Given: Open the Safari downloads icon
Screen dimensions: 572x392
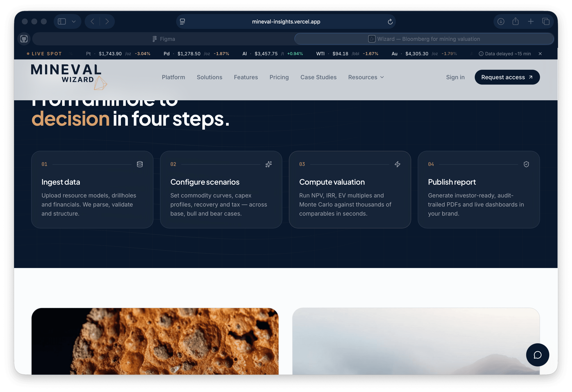Looking at the screenshot, I should coord(501,22).
